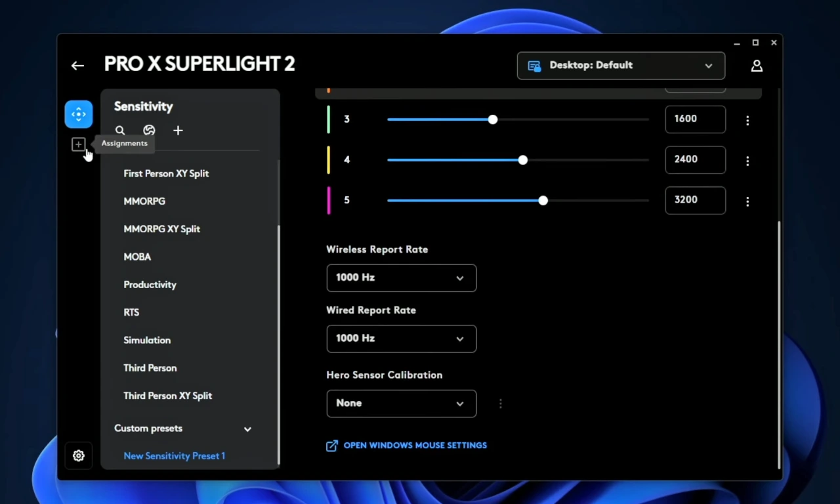This screenshot has height=504, width=840.
Task: Close the G HUB window
Action: [774, 43]
